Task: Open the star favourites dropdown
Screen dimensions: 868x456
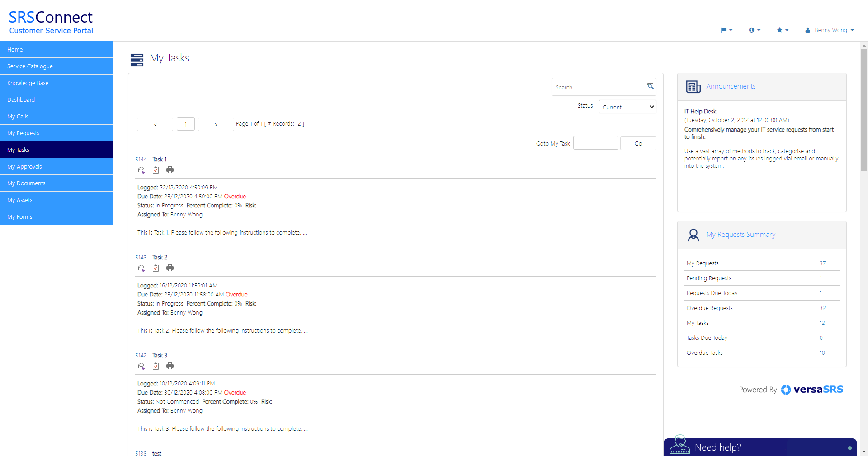Action: (x=782, y=30)
